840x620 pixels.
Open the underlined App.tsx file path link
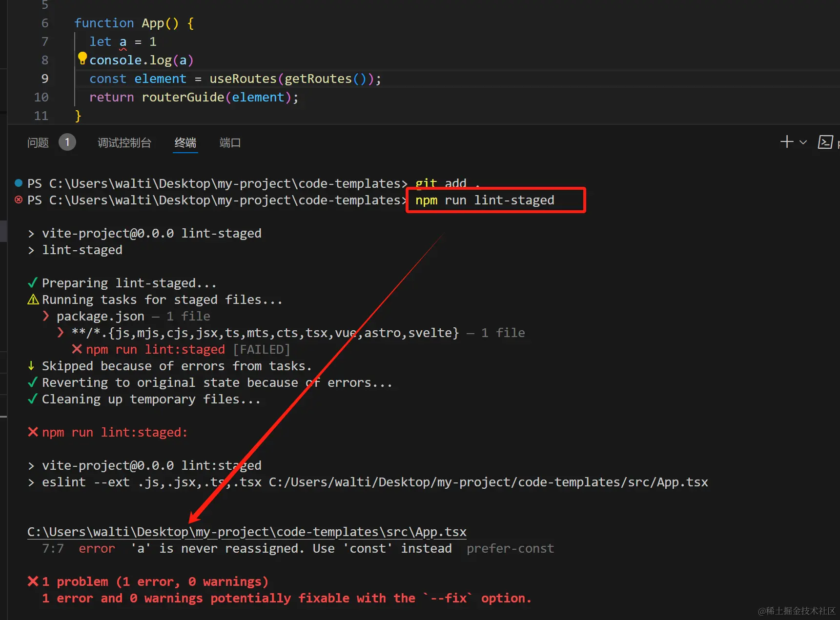[247, 532]
